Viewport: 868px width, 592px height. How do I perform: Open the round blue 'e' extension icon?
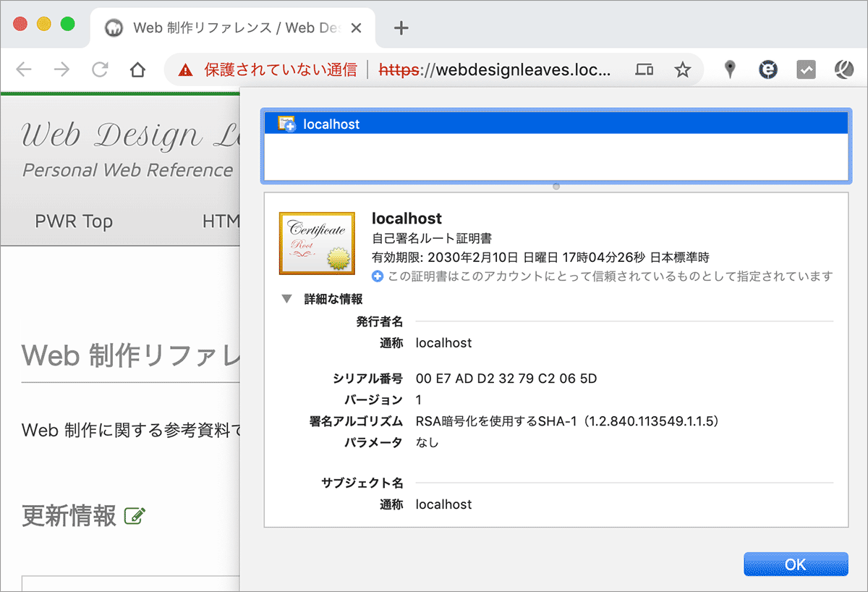click(768, 69)
